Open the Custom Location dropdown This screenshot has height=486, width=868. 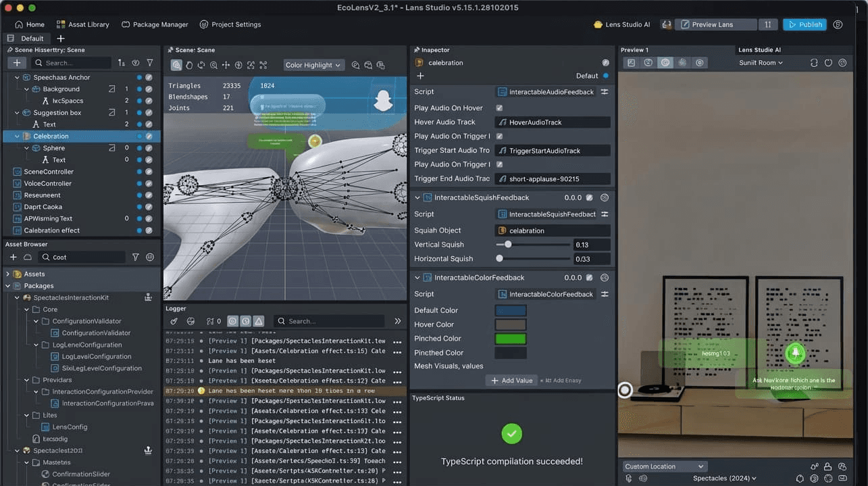click(664, 466)
